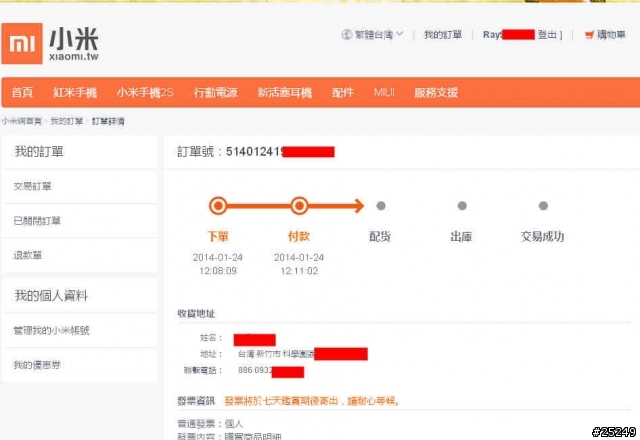
Task: Open 我的優惠券 in sidebar
Action: [x=37, y=365]
